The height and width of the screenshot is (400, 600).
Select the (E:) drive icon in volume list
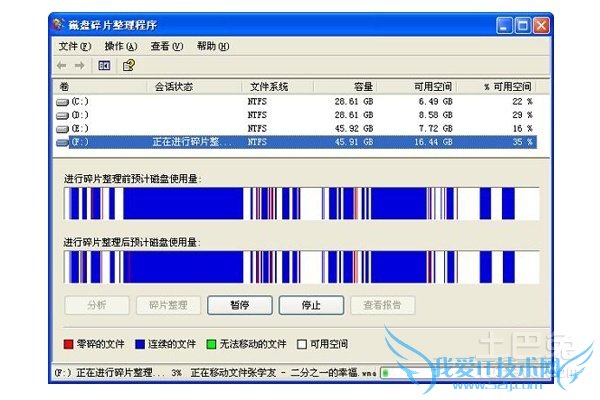click(63, 129)
